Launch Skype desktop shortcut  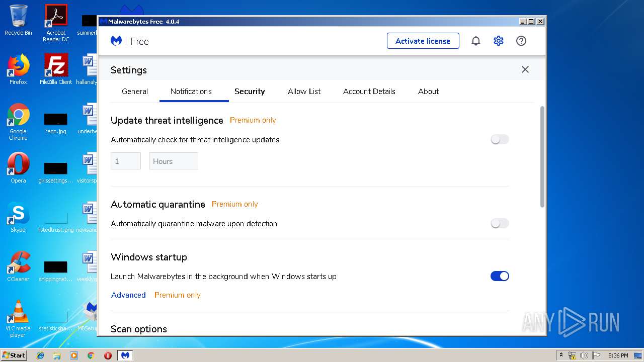point(18,217)
